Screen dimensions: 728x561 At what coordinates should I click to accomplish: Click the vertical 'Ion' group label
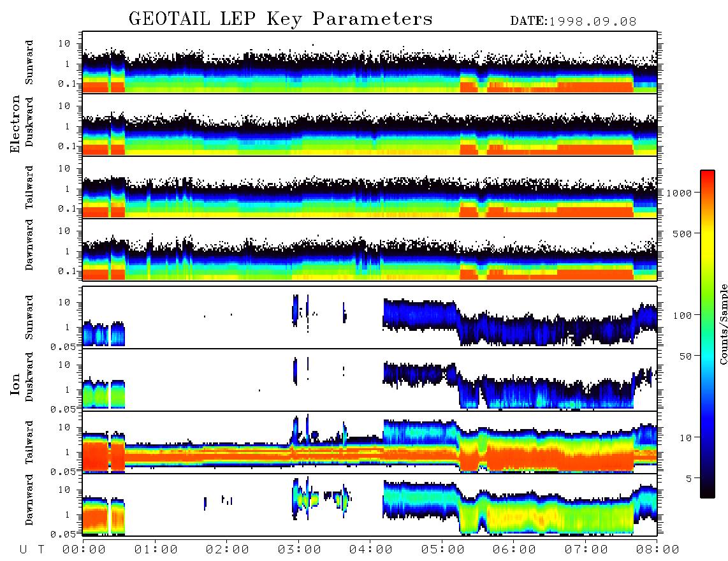15,384
